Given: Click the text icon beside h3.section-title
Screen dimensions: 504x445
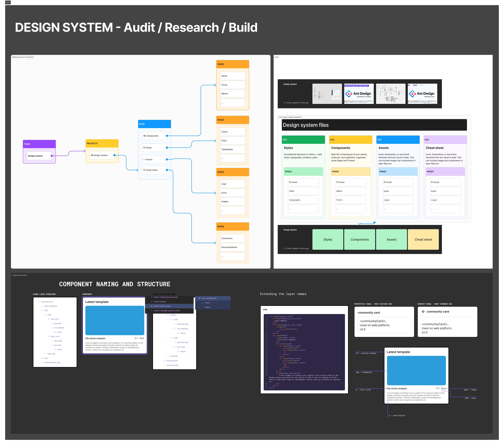Looking at the screenshot, I should [164, 365].
